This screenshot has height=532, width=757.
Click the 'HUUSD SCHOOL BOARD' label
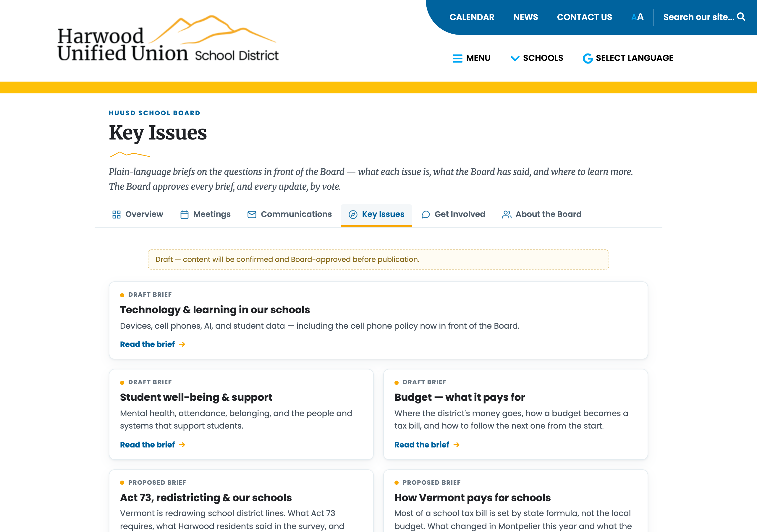point(155,113)
